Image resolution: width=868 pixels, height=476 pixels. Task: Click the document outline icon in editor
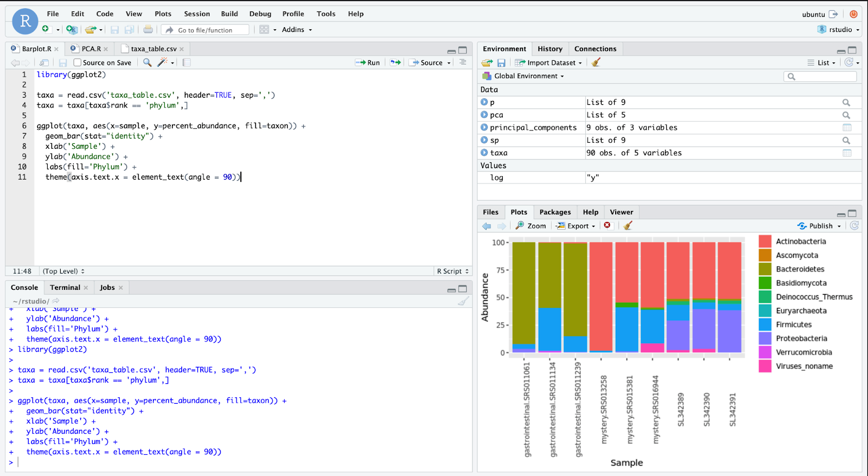coord(463,62)
